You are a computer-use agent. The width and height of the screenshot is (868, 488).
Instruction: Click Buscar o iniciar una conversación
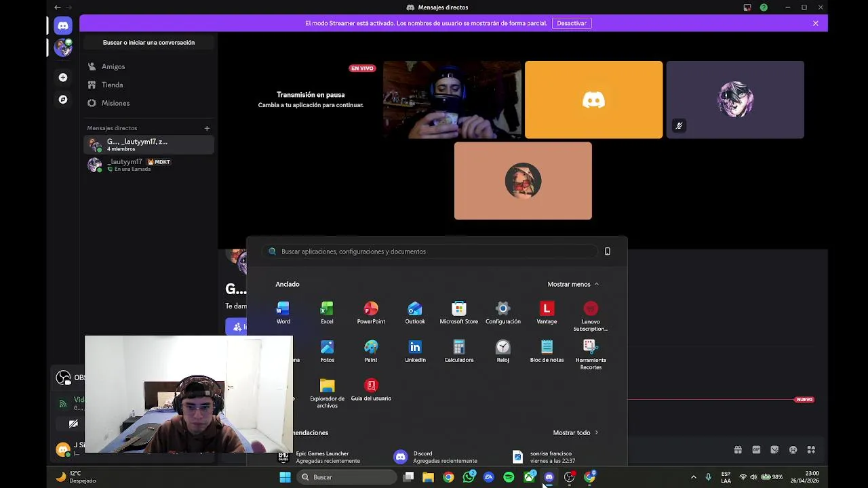click(149, 43)
